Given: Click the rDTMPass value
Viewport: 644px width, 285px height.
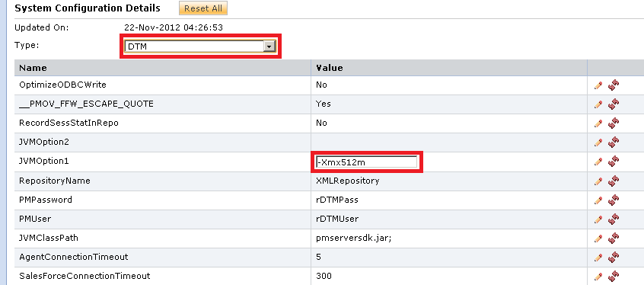Looking at the screenshot, I should point(336,200).
